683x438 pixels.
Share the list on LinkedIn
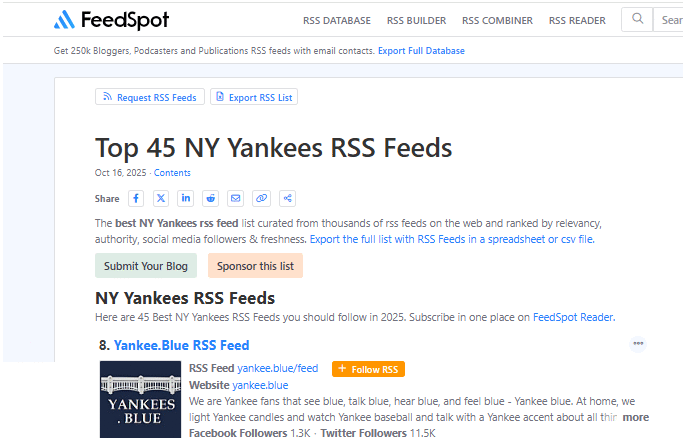186,198
